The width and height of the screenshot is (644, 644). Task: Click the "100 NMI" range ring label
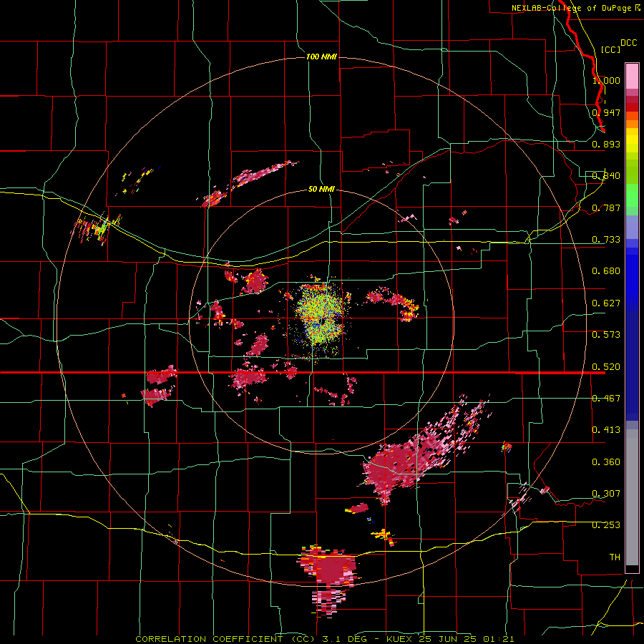coord(321,57)
